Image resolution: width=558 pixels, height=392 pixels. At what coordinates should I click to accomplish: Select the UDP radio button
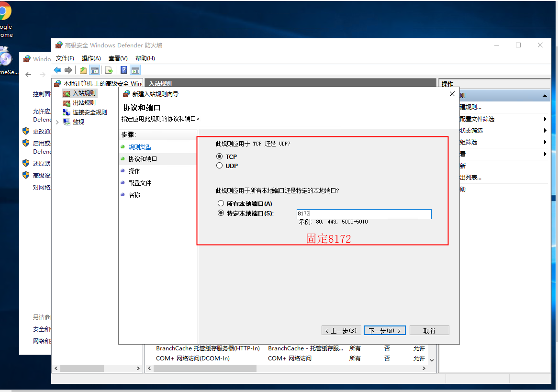tap(219, 166)
